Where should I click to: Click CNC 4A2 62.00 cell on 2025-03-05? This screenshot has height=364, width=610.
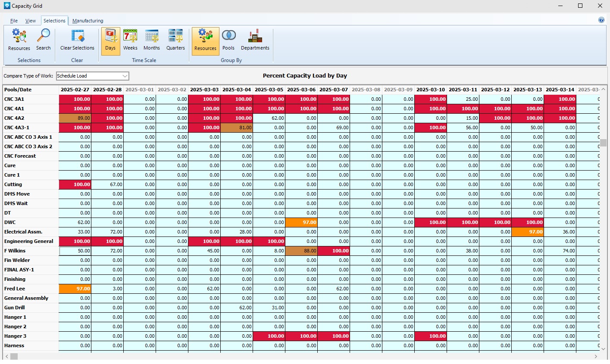[269, 118]
